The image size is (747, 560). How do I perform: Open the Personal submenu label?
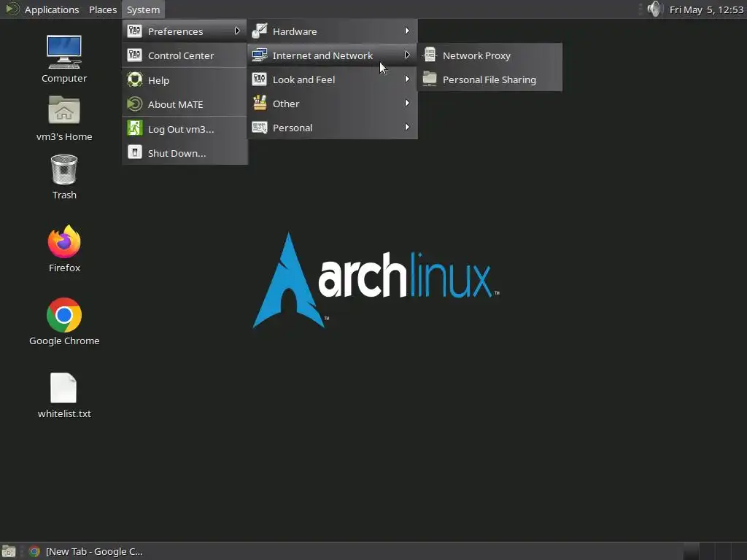(x=293, y=128)
